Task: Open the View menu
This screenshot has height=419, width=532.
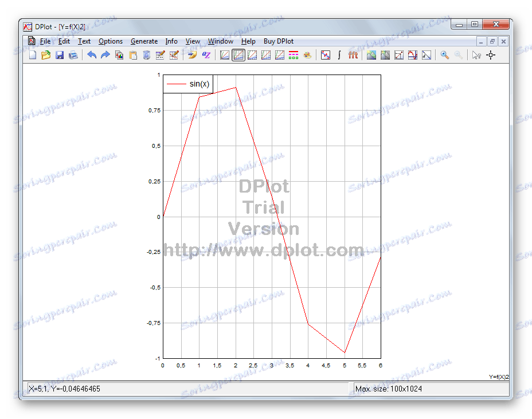Action: coord(193,41)
